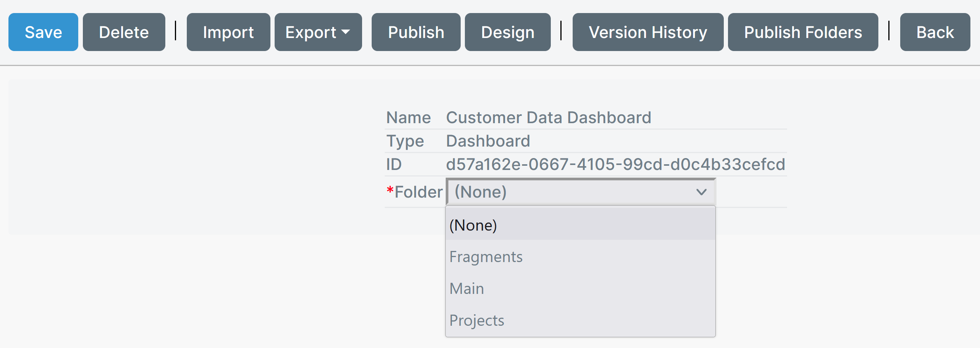Open the Import dialog
Viewport: 980px width, 348px height.
[228, 32]
